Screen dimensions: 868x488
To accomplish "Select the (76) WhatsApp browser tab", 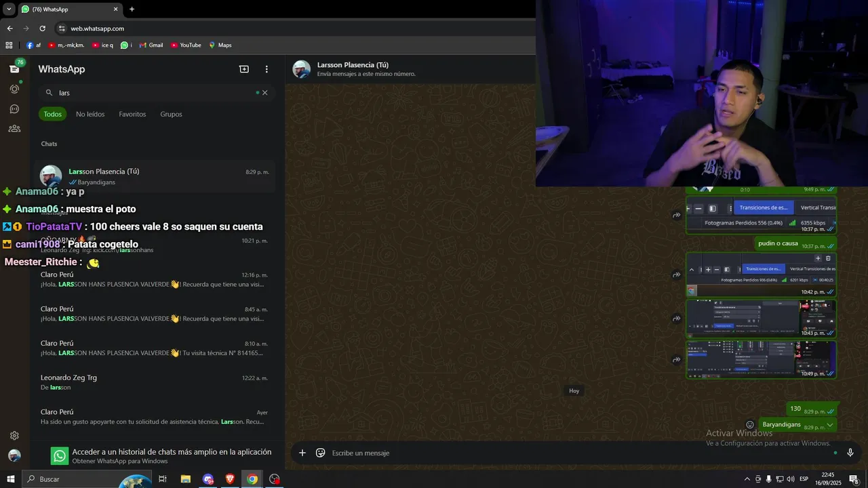I will pyautogui.click(x=70, y=9).
